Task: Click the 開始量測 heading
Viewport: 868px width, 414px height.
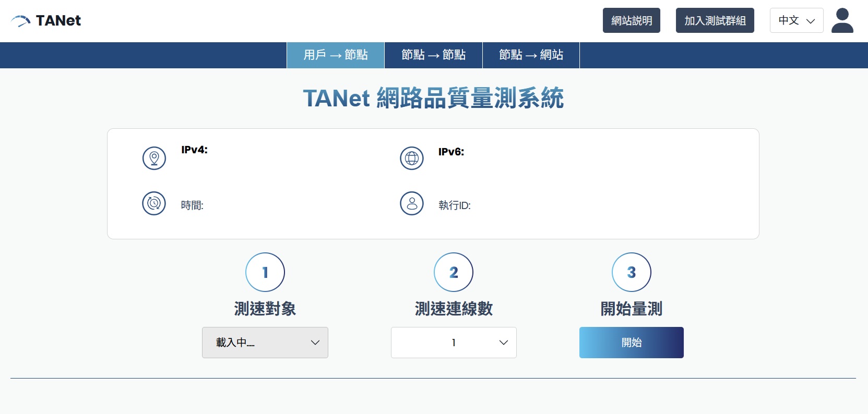Action: (x=632, y=309)
